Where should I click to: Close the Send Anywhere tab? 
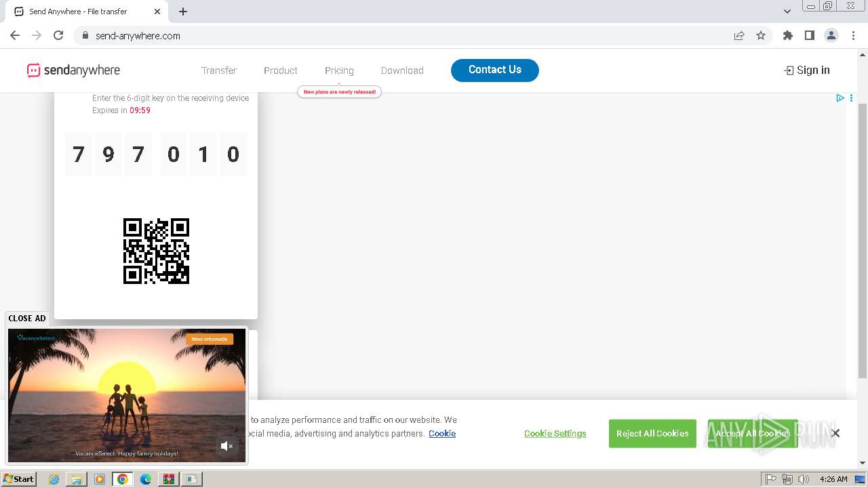(x=157, y=12)
